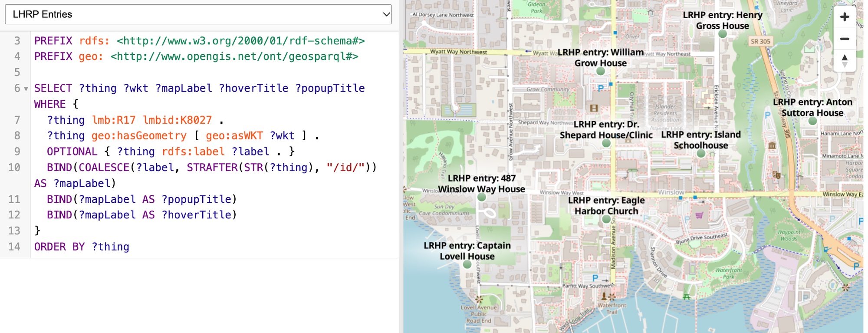The image size is (868, 333).
Task: Select the Captain Lovell House map marker
Action: 467,264
